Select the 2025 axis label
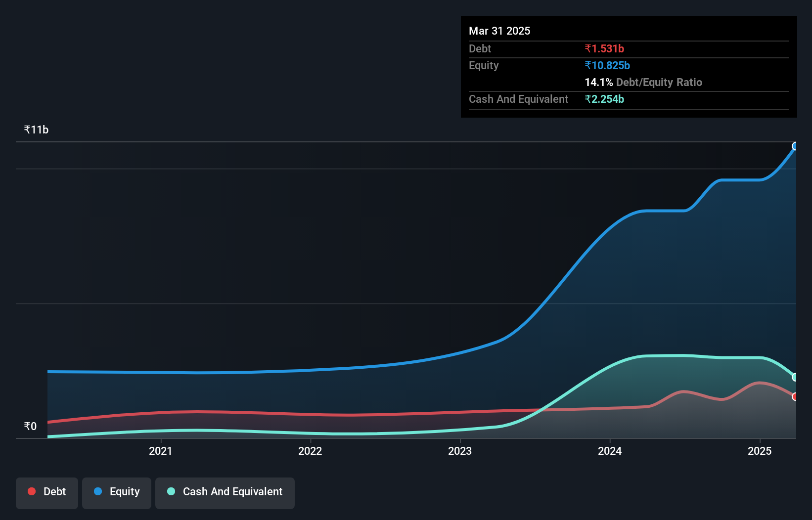812x520 pixels. coord(760,451)
